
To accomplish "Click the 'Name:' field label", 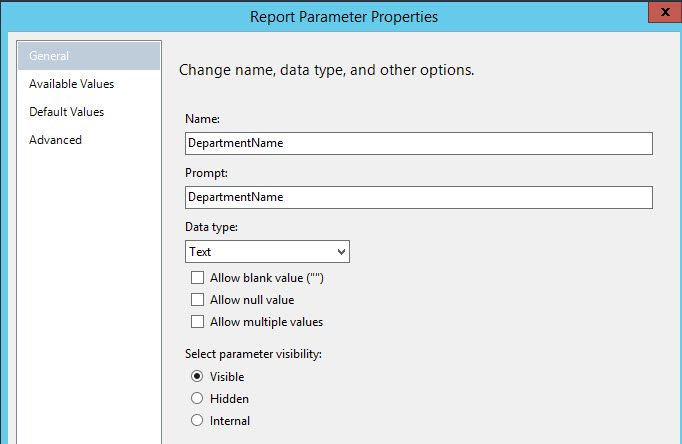I will tap(203, 119).
